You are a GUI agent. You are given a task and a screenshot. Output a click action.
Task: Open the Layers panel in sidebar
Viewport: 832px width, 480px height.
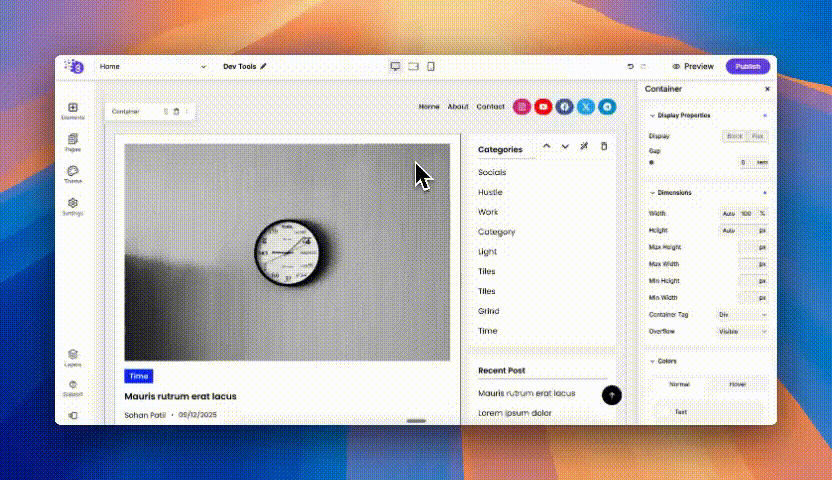click(x=73, y=358)
